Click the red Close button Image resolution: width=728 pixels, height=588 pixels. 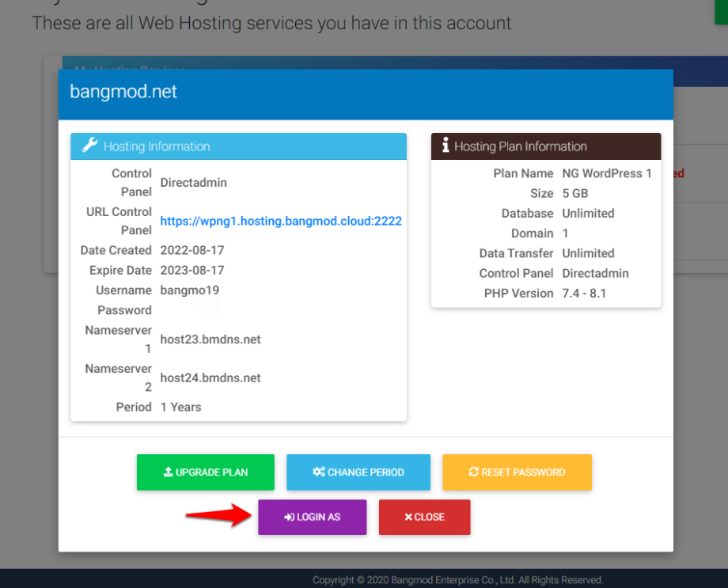pyautogui.click(x=425, y=517)
